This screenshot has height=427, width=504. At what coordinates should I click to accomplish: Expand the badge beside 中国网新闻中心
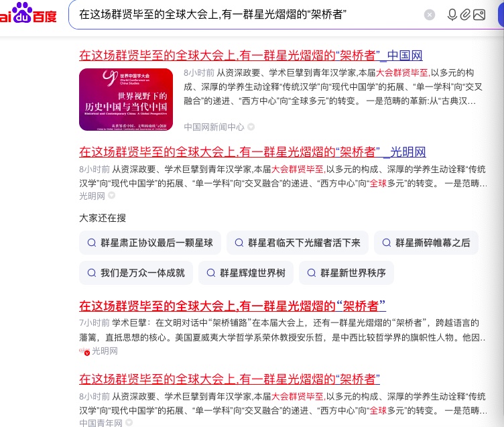tap(251, 127)
